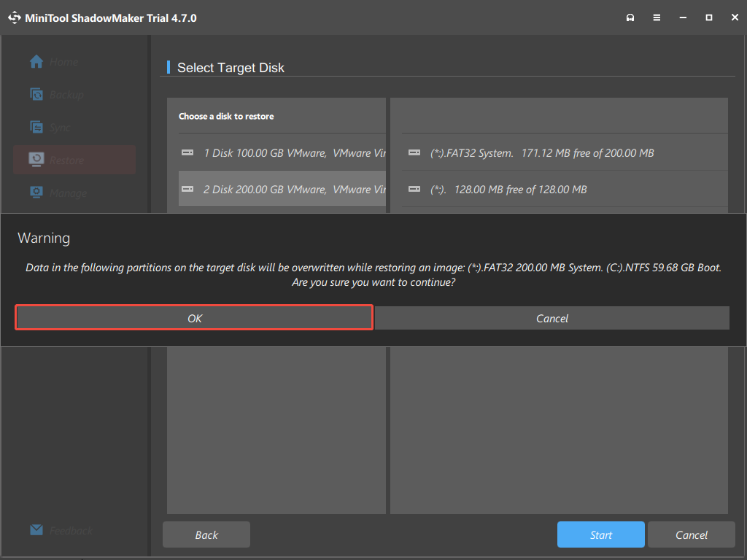Screen dimensions: 747x560
Task: Click the Warning dialog title
Action: (44, 238)
